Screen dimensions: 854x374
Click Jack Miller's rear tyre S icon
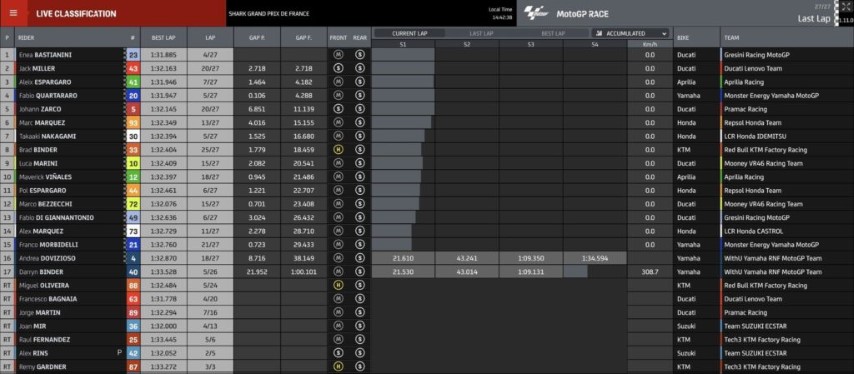(359, 69)
